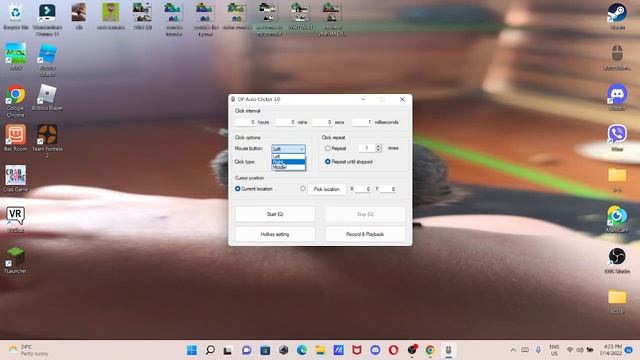Select Current location radio button

(238, 189)
